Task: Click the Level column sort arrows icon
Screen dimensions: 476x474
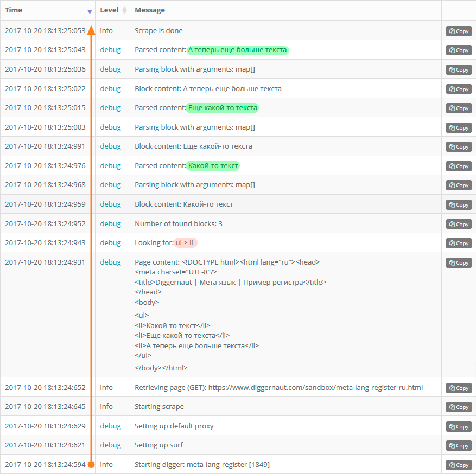Action: click(x=124, y=10)
